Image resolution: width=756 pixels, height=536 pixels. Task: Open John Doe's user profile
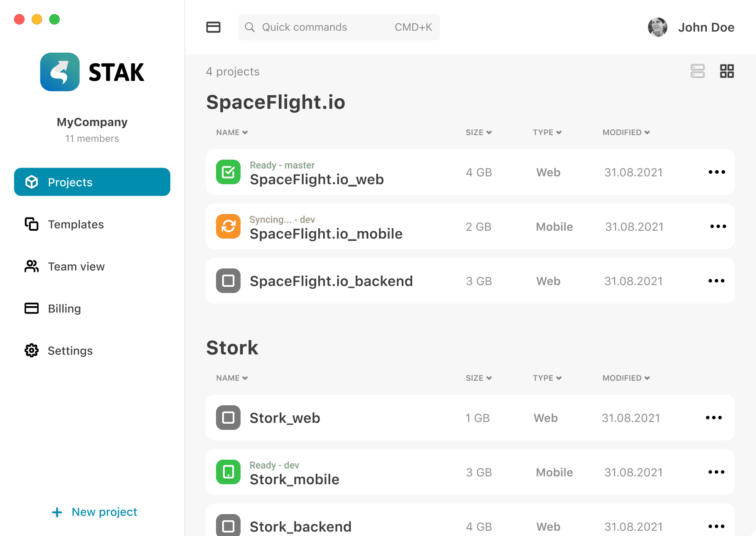[x=691, y=27]
